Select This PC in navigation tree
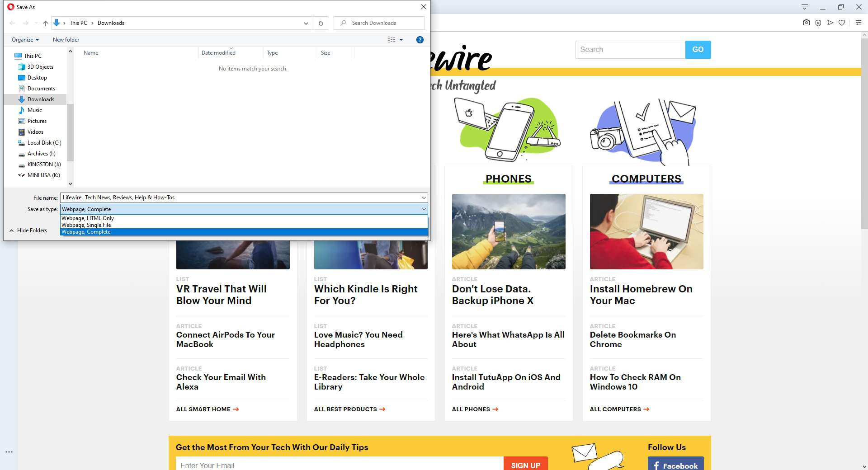 (x=33, y=56)
